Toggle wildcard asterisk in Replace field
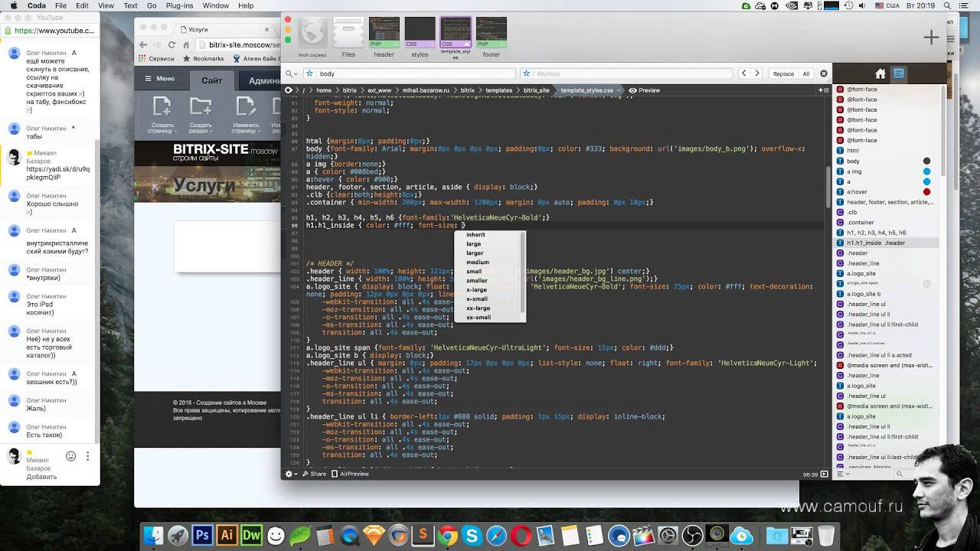The height and width of the screenshot is (551, 980). click(526, 73)
